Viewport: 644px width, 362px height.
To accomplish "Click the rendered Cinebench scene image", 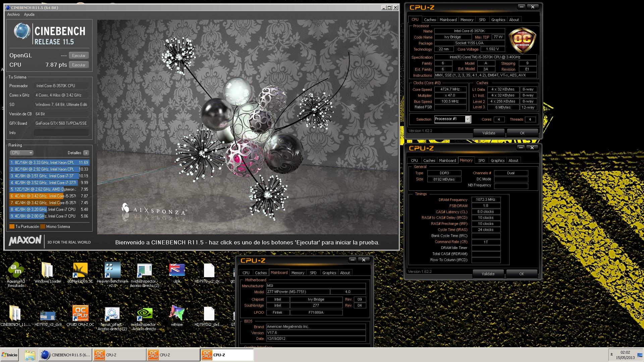I will [x=248, y=127].
